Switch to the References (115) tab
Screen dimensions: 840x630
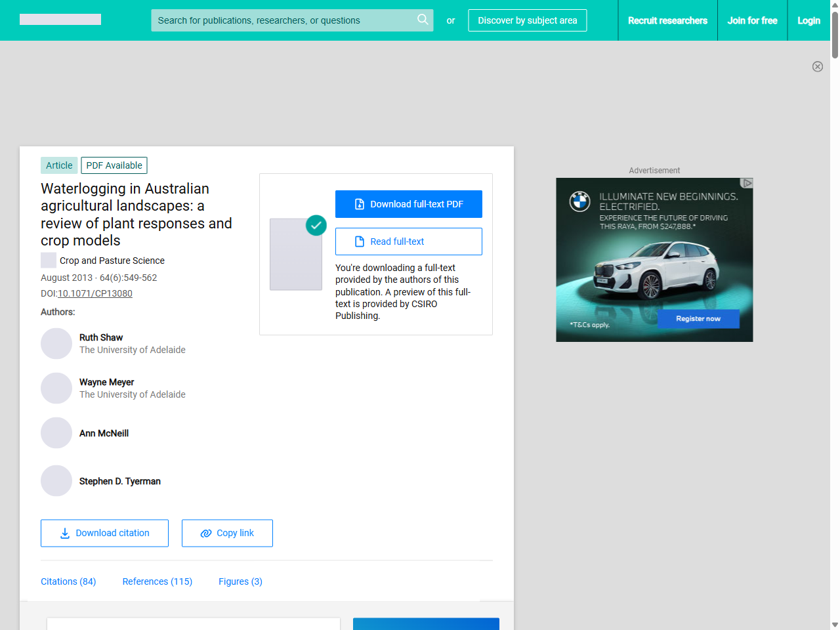[x=157, y=581]
